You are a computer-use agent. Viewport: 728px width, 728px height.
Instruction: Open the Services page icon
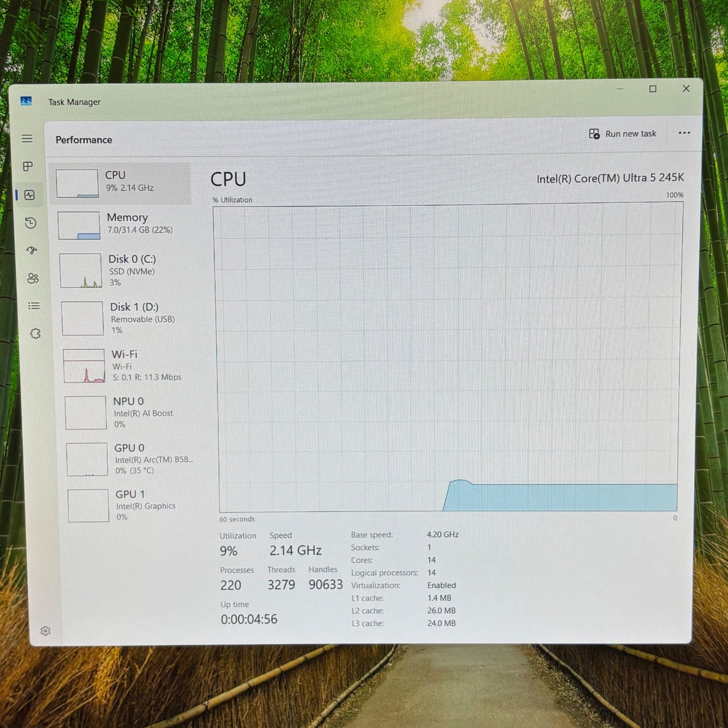[35, 333]
